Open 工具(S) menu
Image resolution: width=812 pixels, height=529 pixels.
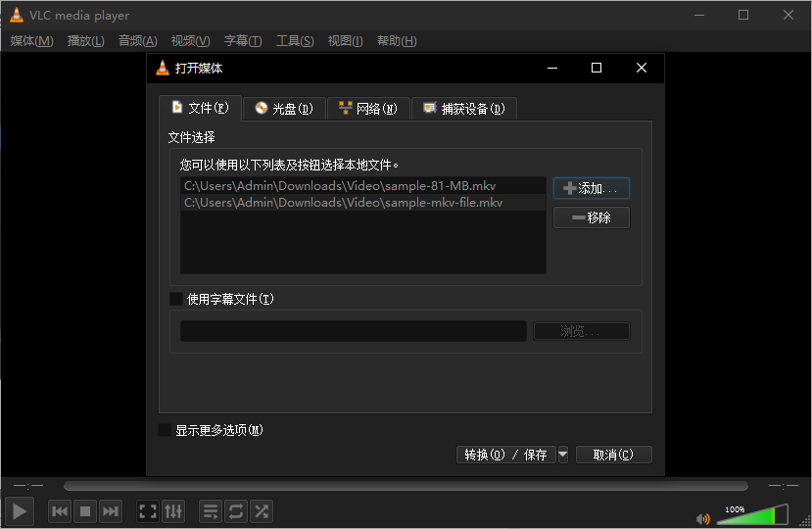295,41
